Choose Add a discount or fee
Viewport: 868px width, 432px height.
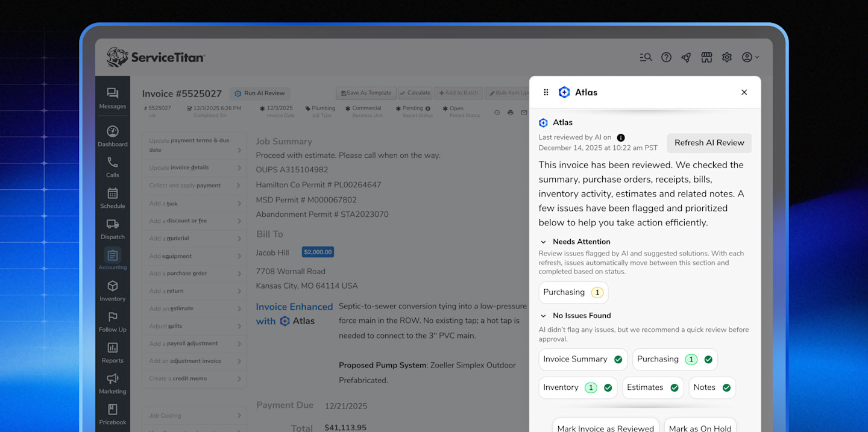pos(194,221)
